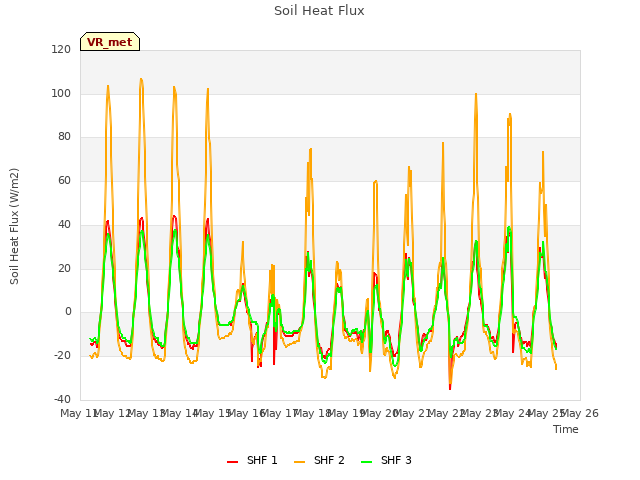
Task: Click the -20 y-axis tick label
Action: tap(62, 356)
